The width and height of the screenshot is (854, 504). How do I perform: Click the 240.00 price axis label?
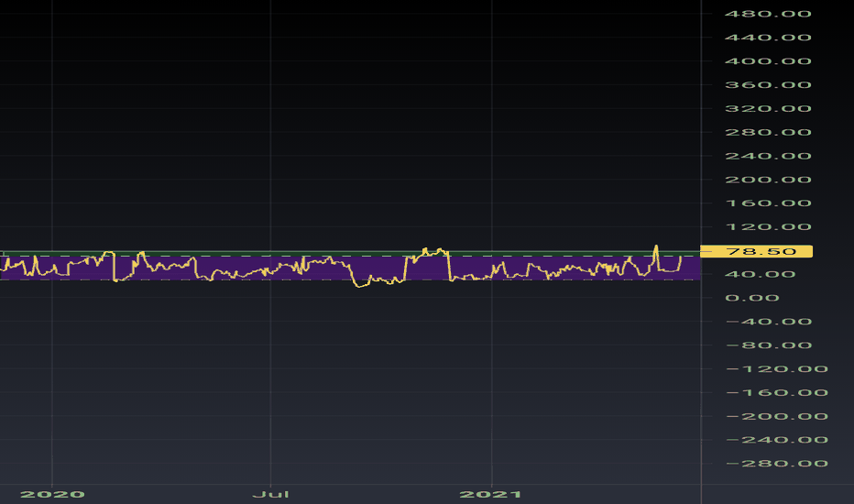click(x=768, y=156)
